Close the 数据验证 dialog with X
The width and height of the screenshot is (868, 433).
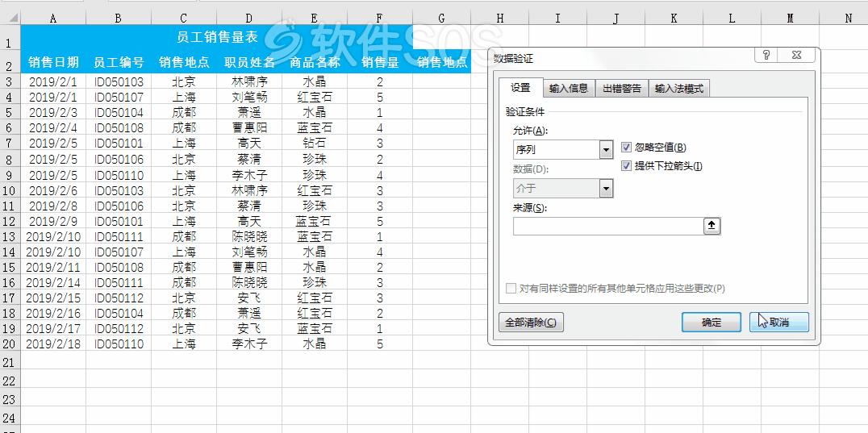[796, 55]
